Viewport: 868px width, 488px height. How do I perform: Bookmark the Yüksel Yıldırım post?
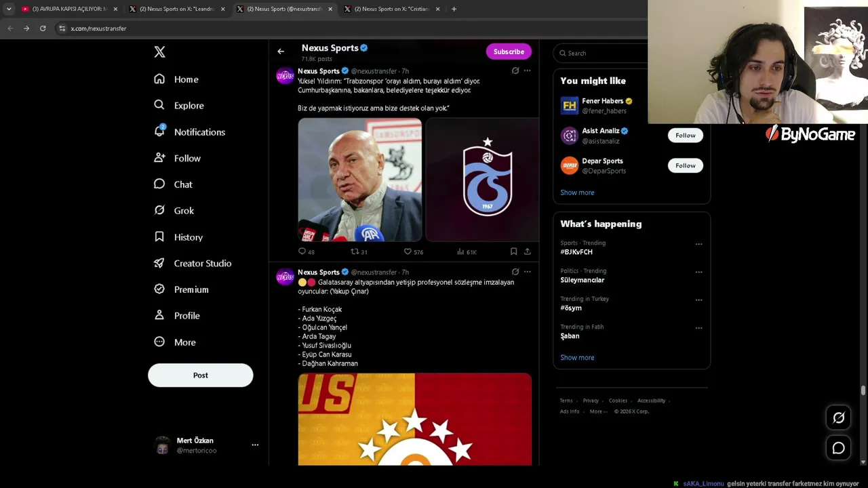click(513, 251)
